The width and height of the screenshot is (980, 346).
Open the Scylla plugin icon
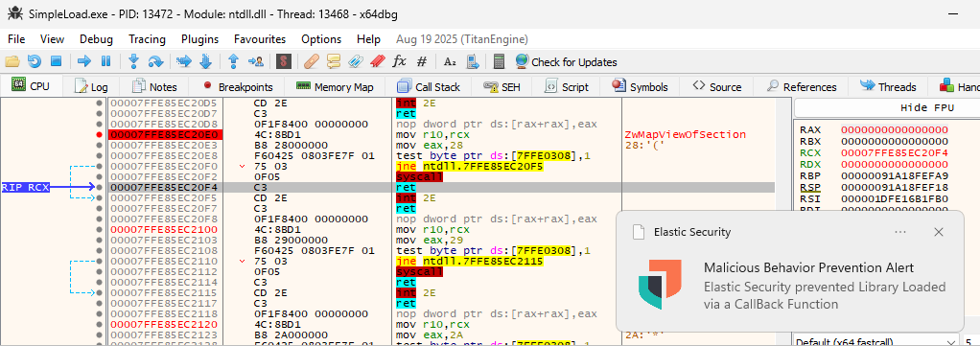(x=284, y=62)
